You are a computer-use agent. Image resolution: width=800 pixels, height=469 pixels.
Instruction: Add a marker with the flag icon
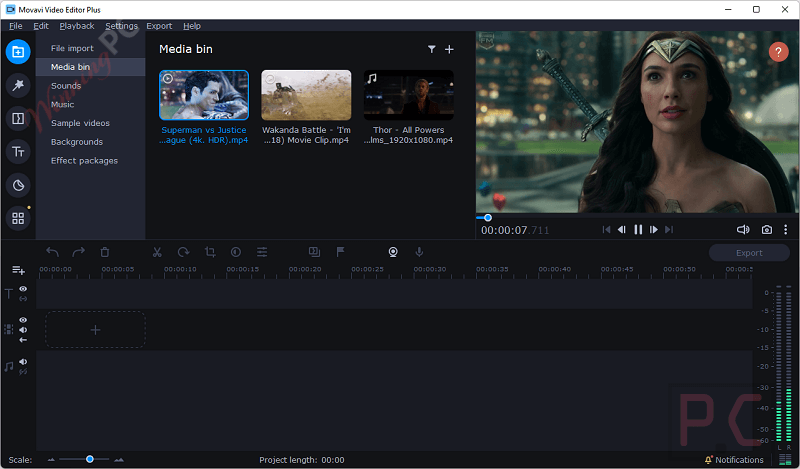click(x=340, y=252)
